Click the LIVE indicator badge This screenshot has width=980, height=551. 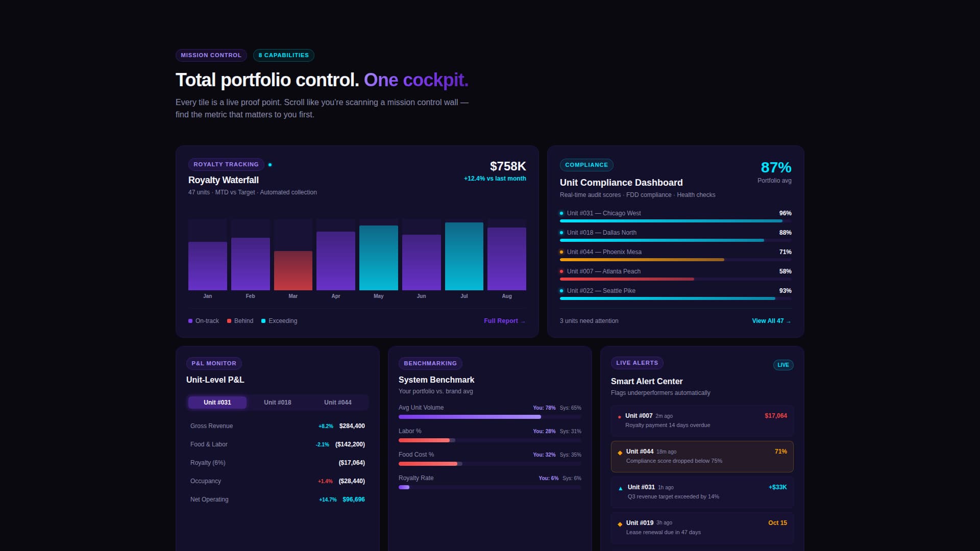pos(783,365)
